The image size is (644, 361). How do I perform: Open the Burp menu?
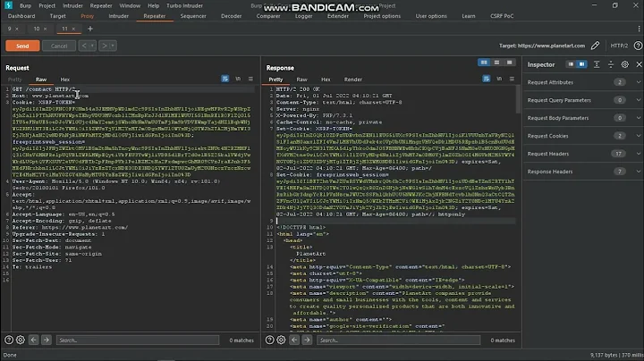(25, 5)
